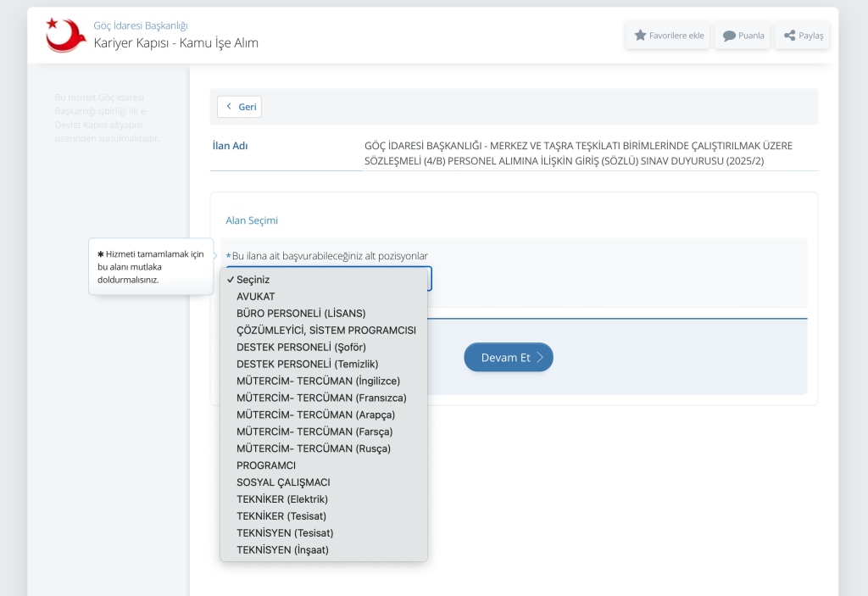Click the star icon in Favorilere ekle
Viewport: 868px width, 596px height.
[x=641, y=36]
